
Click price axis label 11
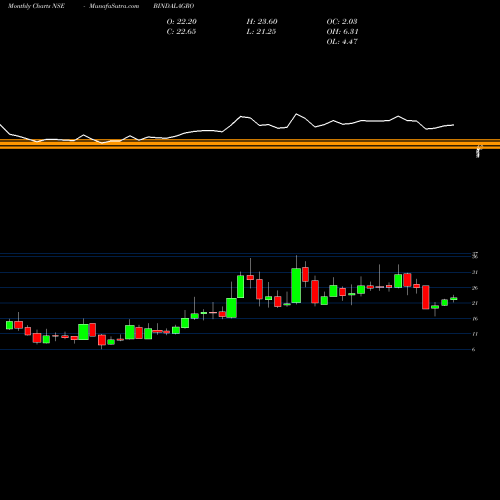click(475, 334)
